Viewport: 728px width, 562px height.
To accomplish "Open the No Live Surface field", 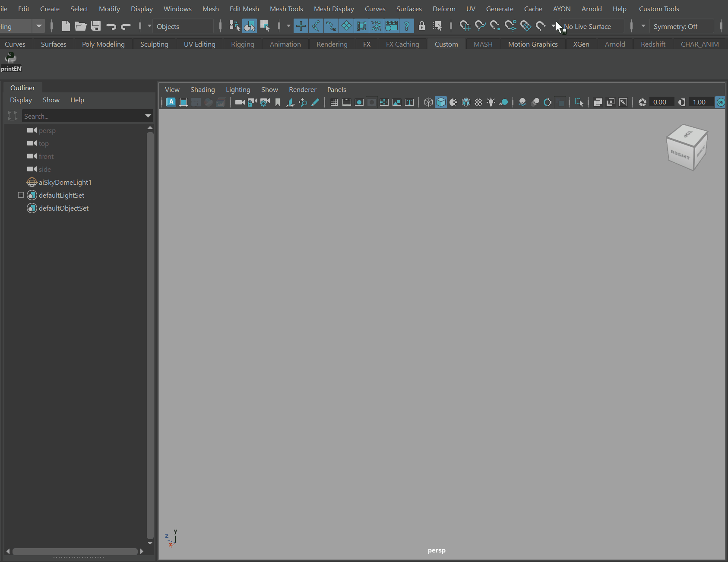I will point(591,26).
